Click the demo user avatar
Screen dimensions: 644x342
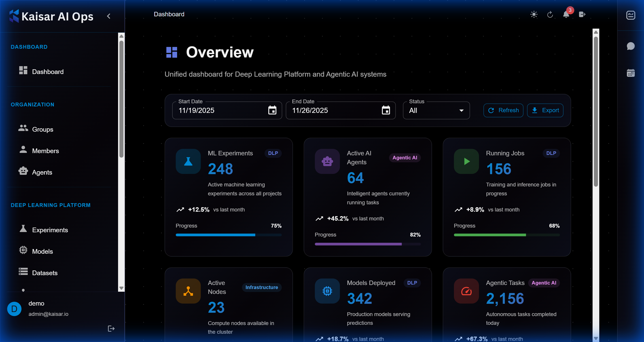click(14, 309)
